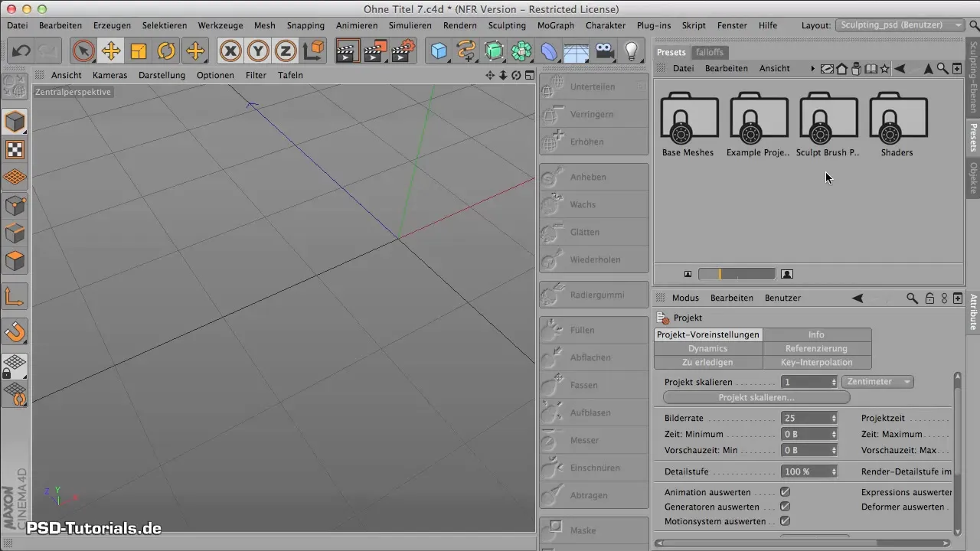Open the Objekte side tab
The image size is (980, 551).
973,179
